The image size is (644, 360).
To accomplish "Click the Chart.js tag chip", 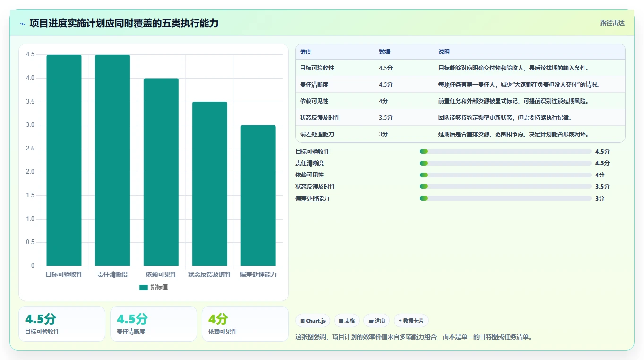I will tap(313, 321).
